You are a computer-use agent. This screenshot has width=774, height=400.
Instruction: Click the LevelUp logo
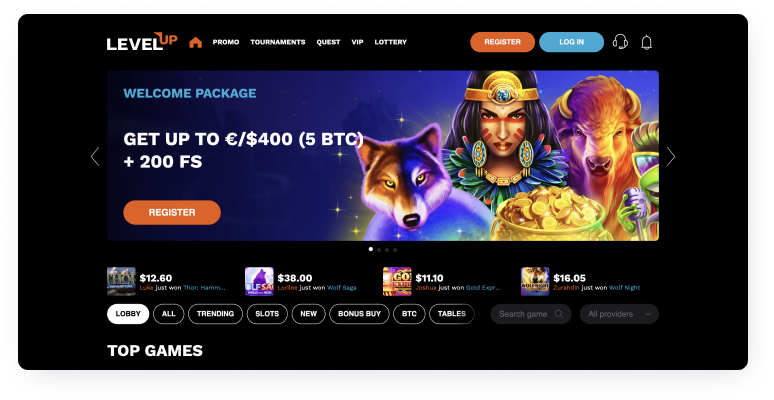click(x=142, y=41)
